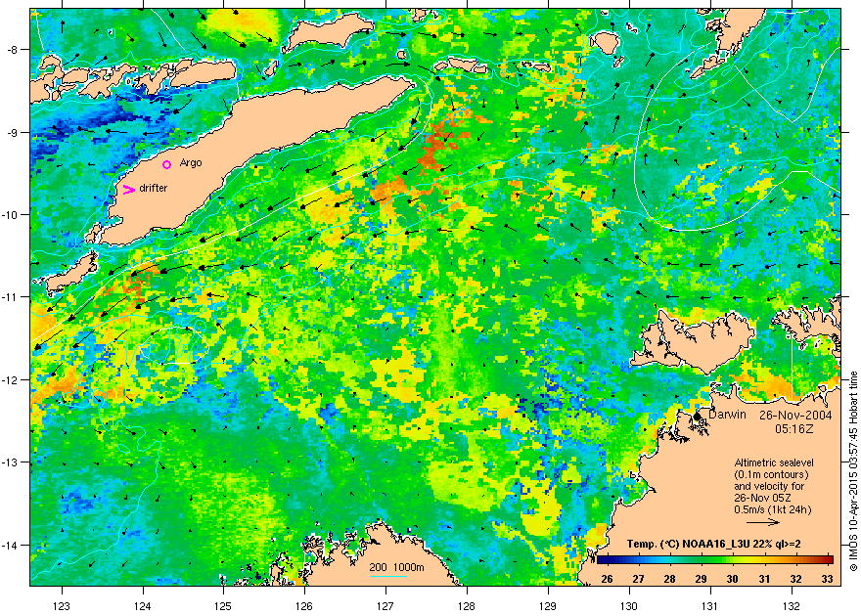Image resolution: width=861 pixels, height=616 pixels.
Task: Click longitude axis label '131'
Action: pos(710,606)
